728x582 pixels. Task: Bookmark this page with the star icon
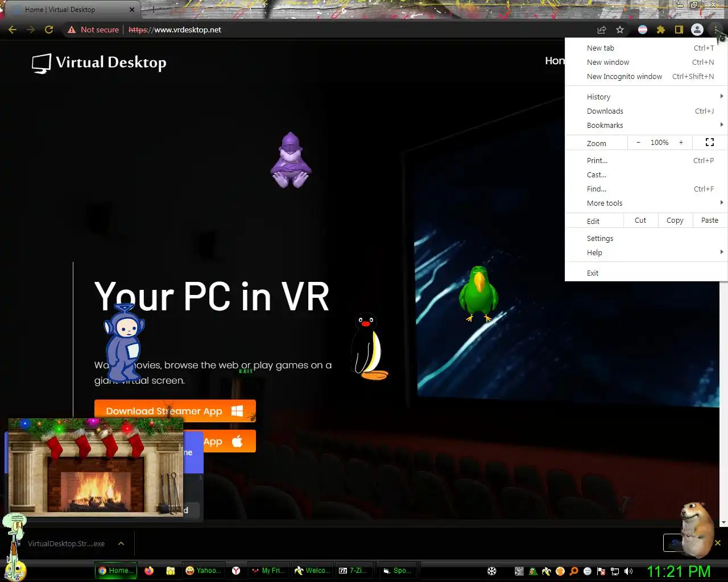[620, 30]
